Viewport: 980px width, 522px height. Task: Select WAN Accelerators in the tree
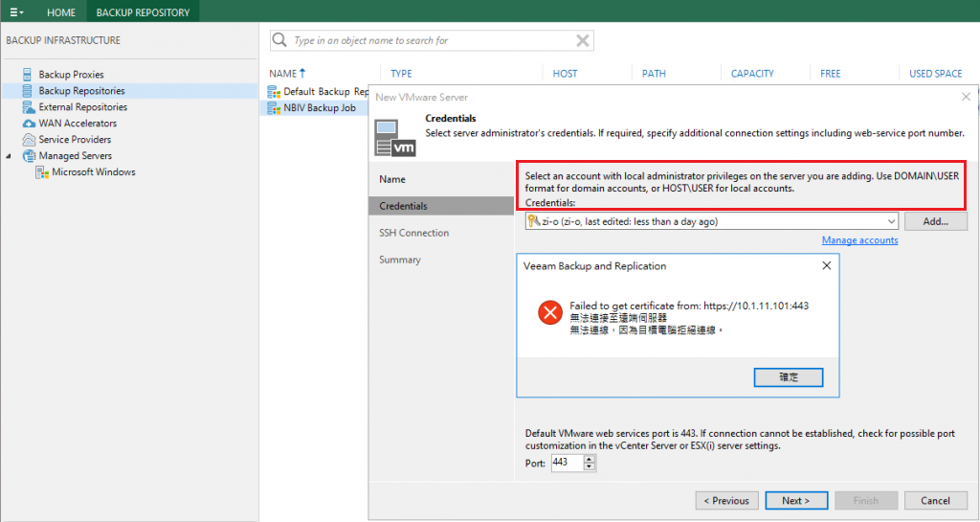coord(78,124)
